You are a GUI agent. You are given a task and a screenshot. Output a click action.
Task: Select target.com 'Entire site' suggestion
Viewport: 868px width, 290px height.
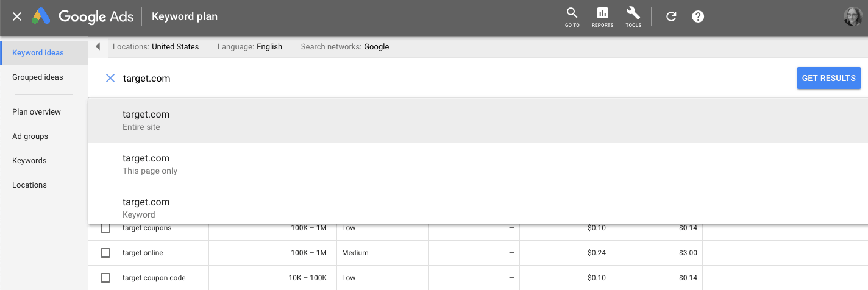146,120
